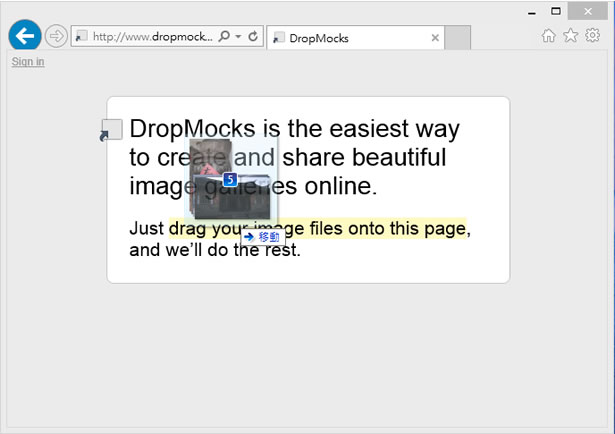Viewport: 615px width, 434px height.
Task: Click the blue Back arrow button
Action: [24, 36]
